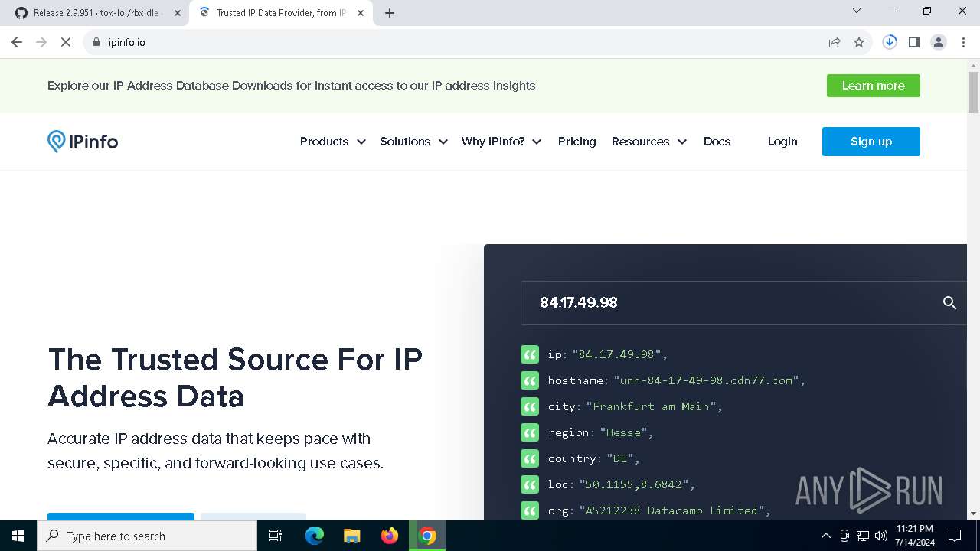
Task: Click the page vertical scrollbar thumb
Action: click(x=973, y=93)
